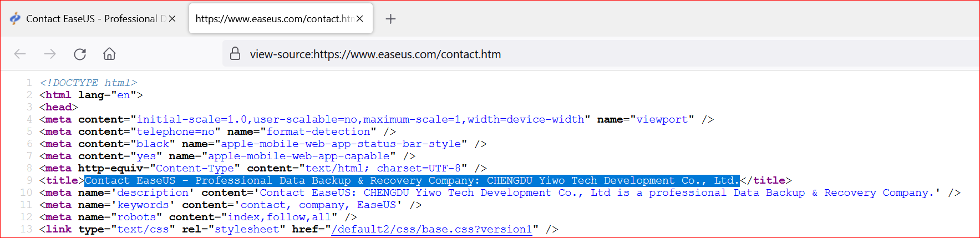The height and width of the screenshot is (238, 980).
Task: Close the Contact EaseUS tab
Action: tap(172, 19)
